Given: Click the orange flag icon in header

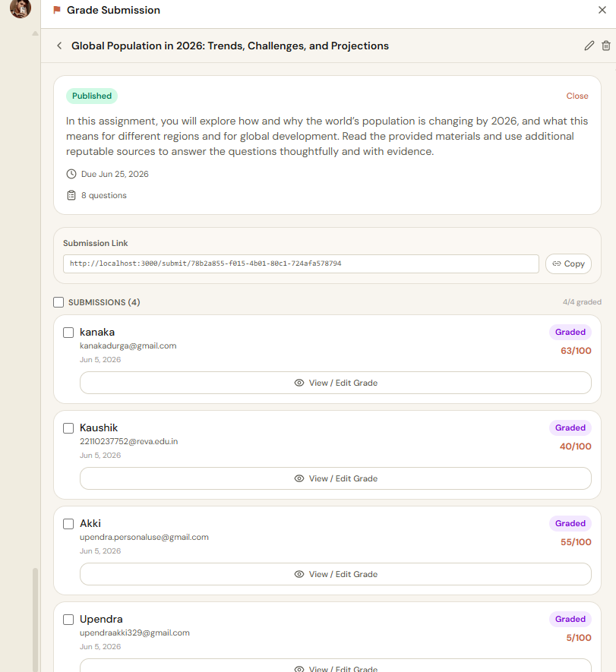Looking at the screenshot, I should [56, 10].
